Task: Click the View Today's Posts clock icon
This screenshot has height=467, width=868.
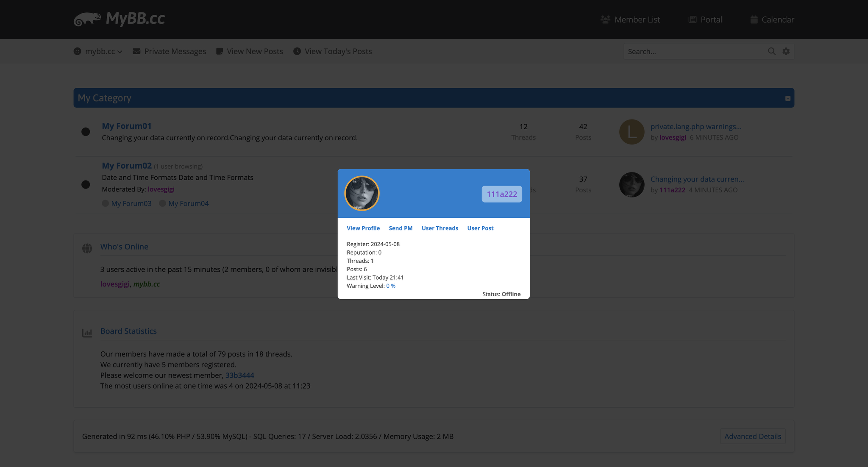Action: (297, 51)
